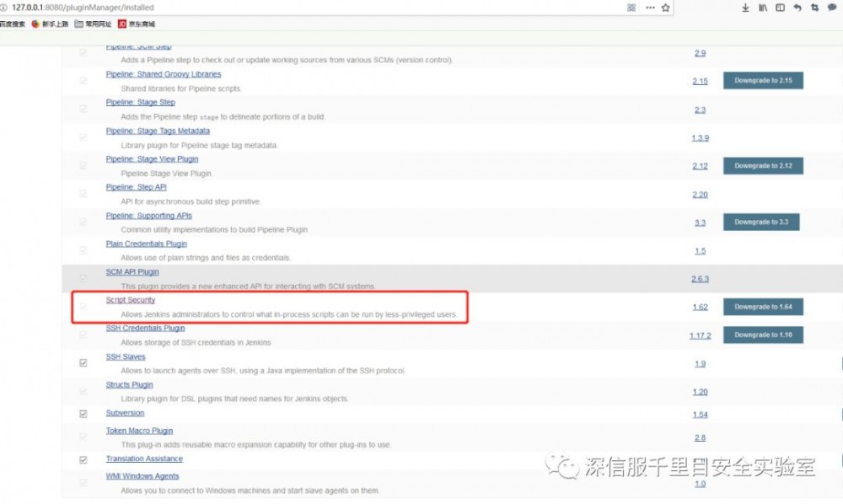Screen dimensions: 843x504
Task: Disable the Translation Assistance plugin checkbox
Action: coord(82,458)
